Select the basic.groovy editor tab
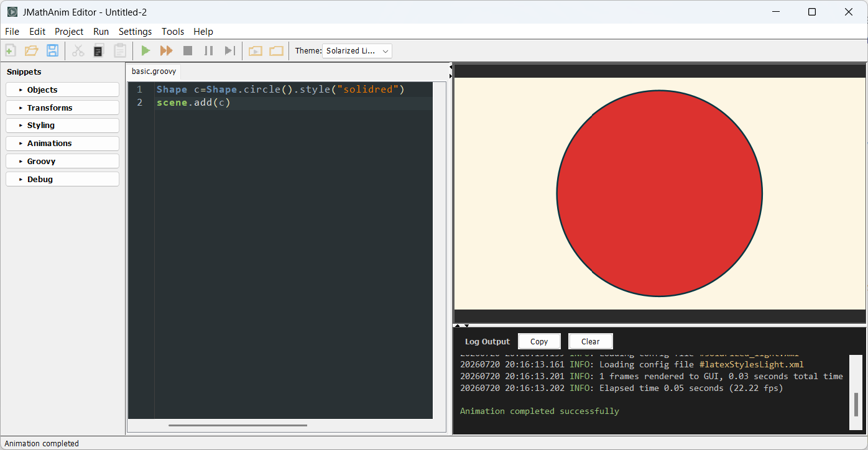The height and width of the screenshot is (450, 868). (x=154, y=71)
